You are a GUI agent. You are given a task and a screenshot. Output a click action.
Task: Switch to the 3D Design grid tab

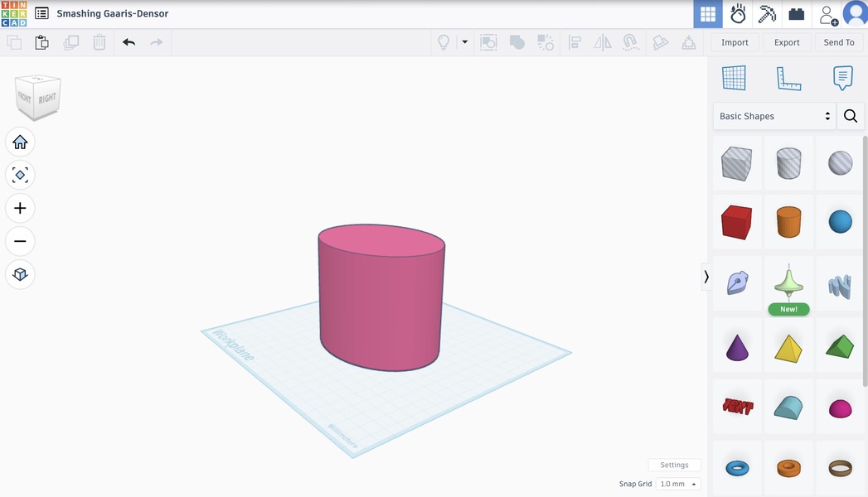(707, 14)
